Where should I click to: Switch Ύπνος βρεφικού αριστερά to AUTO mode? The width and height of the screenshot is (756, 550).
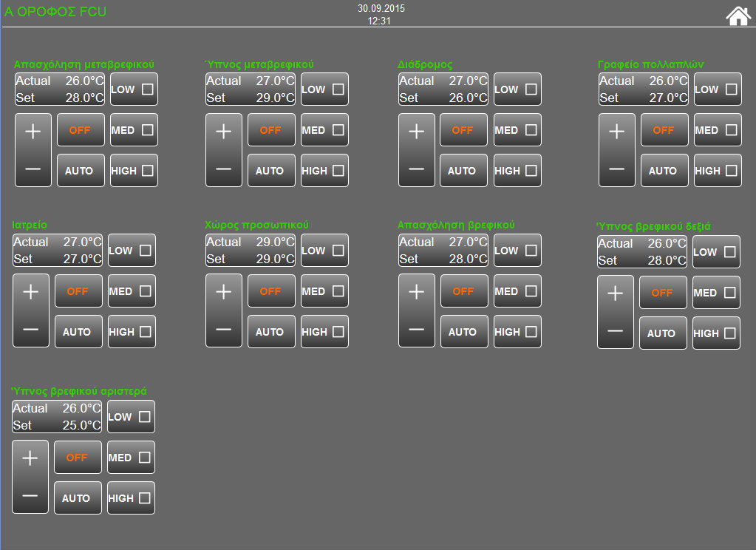coord(77,498)
